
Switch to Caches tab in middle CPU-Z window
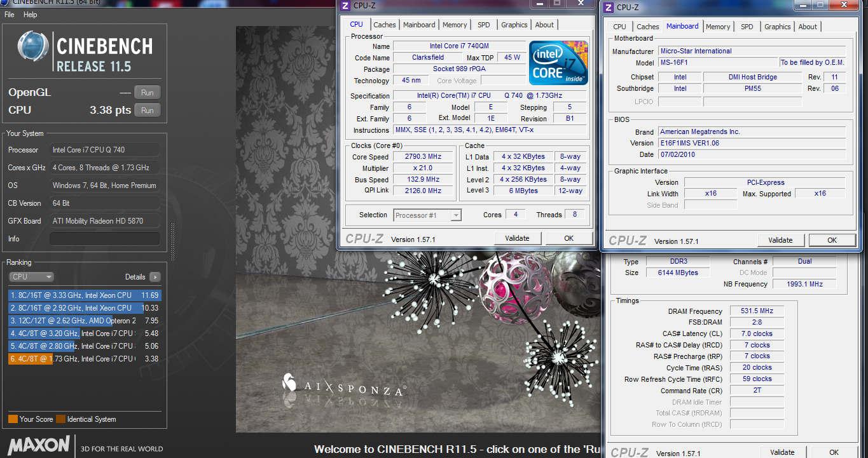384,25
